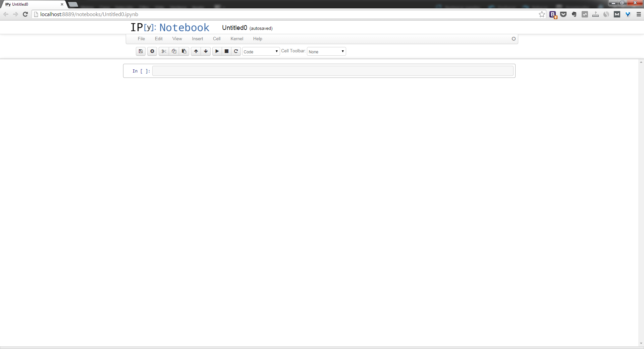Open the Kernel menu

(237, 39)
